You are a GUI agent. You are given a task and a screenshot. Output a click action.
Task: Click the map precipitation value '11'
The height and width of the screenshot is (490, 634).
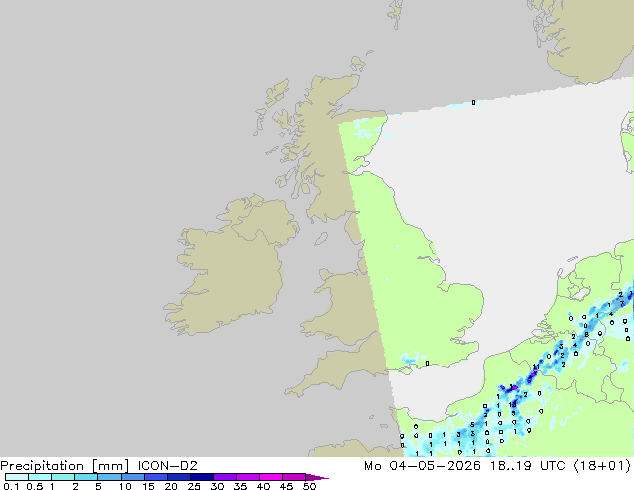(x=536, y=367)
